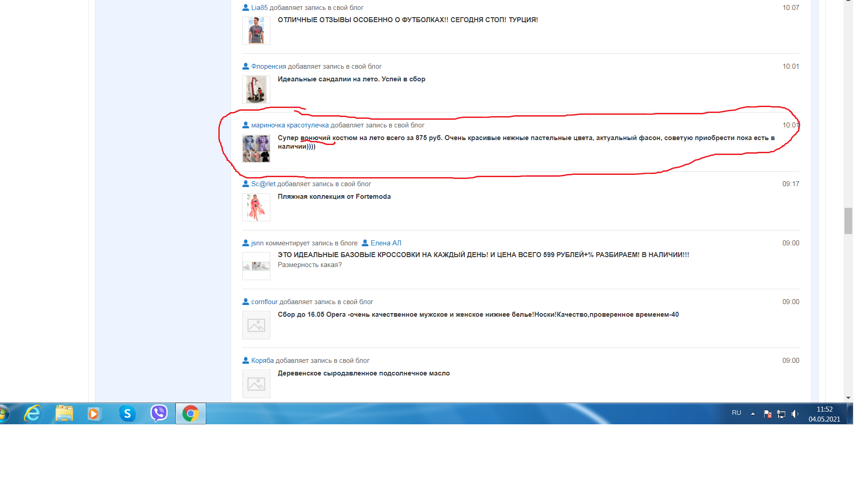Open the sandals post thumbnail
This screenshot has height=488, width=868.
tap(256, 89)
